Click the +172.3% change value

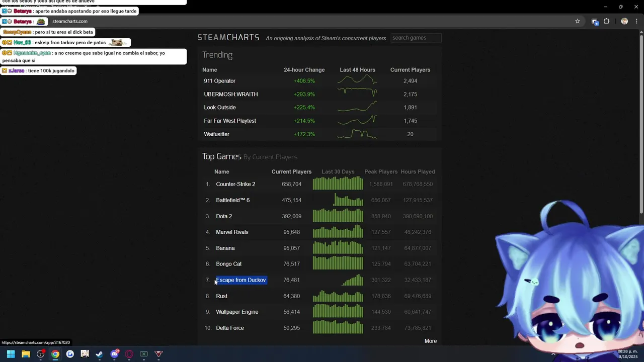304,134
